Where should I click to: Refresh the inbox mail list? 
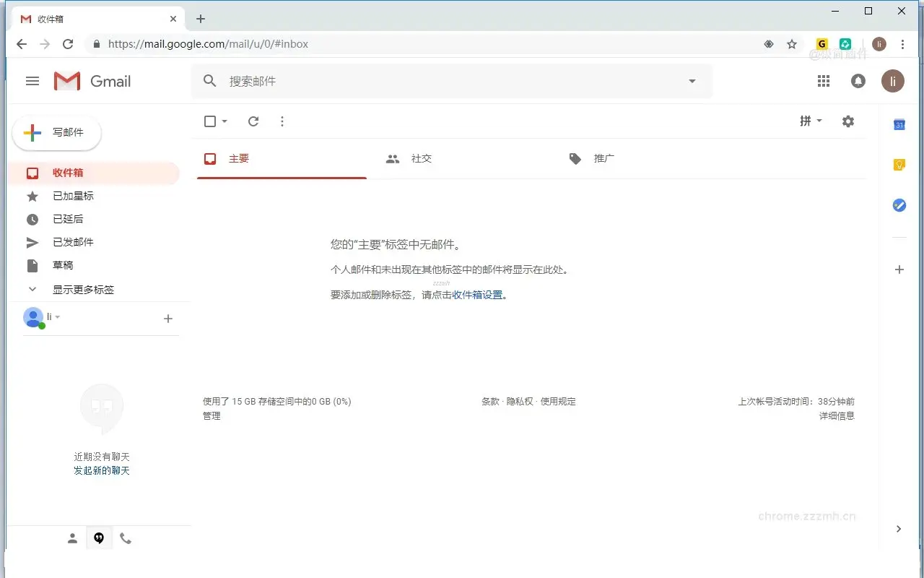coord(253,121)
